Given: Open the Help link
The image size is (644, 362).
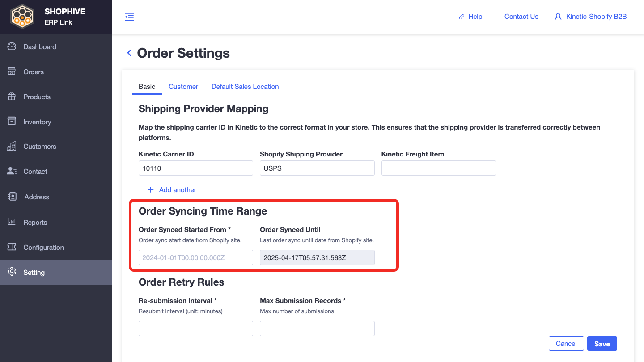Looking at the screenshot, I should tap(470, 17).
